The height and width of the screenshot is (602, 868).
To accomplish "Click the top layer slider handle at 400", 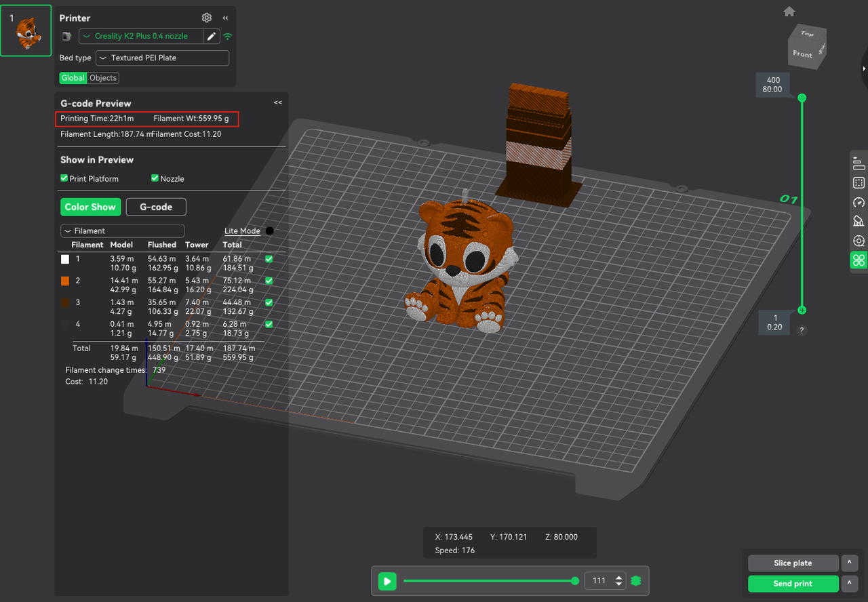I will tap(802, 98).
